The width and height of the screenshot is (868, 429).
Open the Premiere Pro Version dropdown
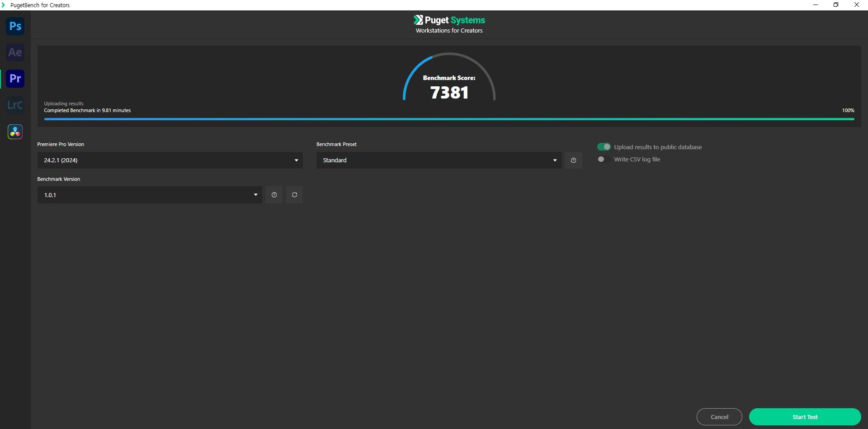170,160
